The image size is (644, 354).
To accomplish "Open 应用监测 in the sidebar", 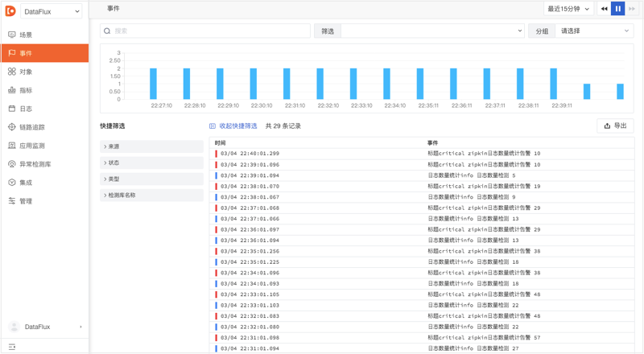I will tap(44, 146).
